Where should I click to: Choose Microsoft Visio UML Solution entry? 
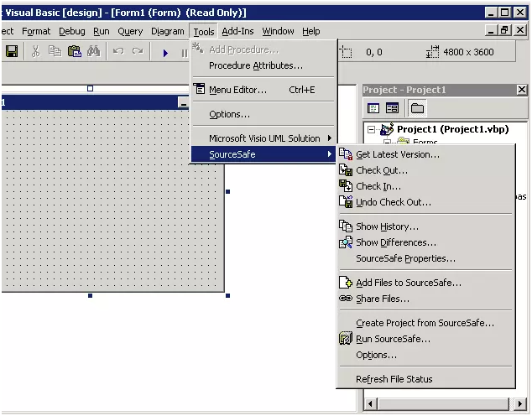coord(264,138)
